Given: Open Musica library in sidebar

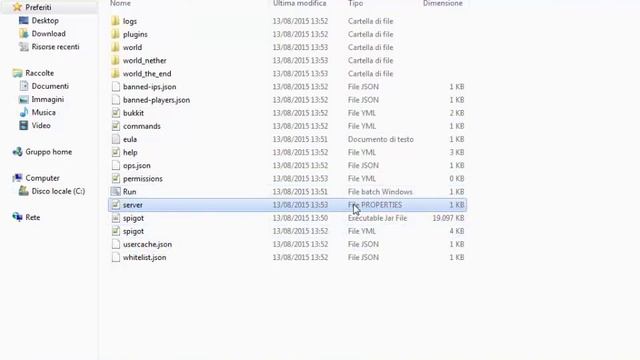Looking at the screenshot, I should (44, 112).
